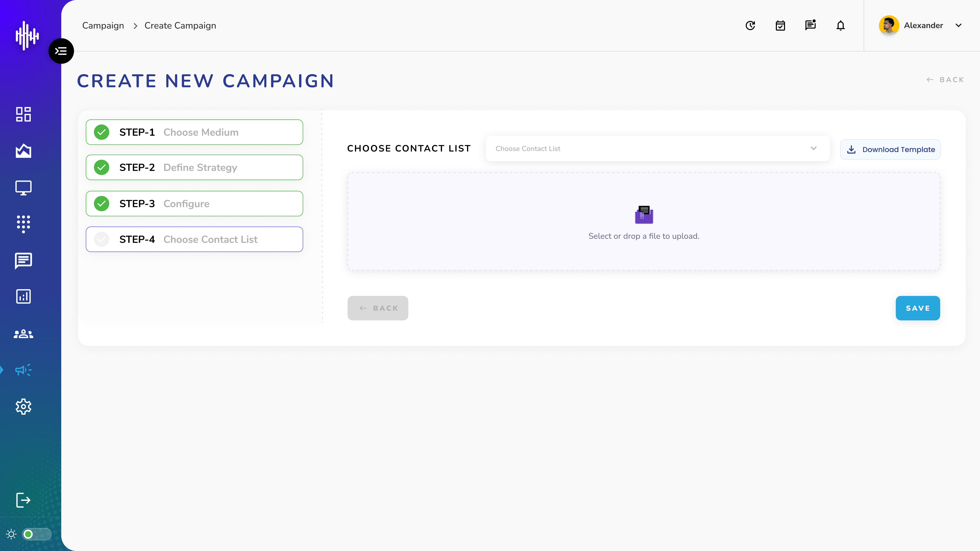Open the Choose Contact List dropdown

tap(657, 148)
